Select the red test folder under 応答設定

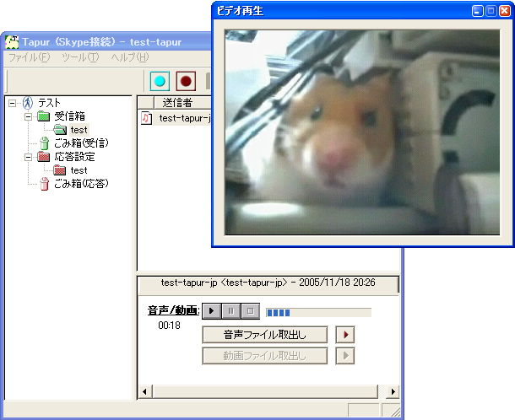(x=79, y=170)
